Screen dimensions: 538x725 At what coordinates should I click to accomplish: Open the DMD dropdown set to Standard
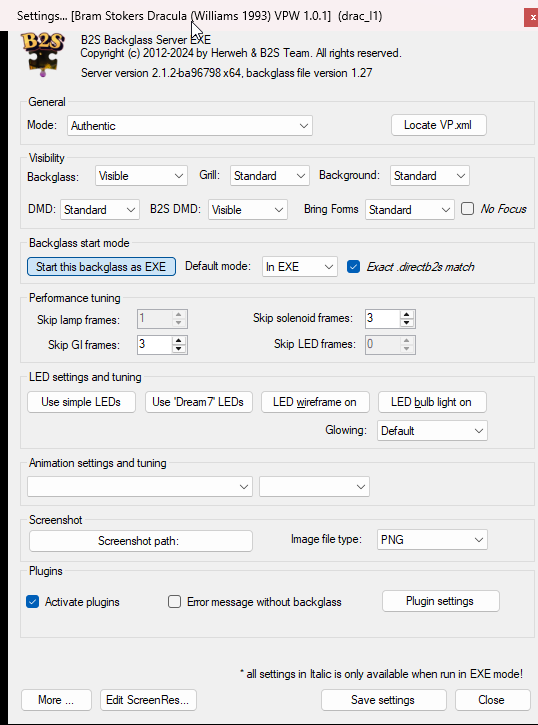[x=99, y=210]
